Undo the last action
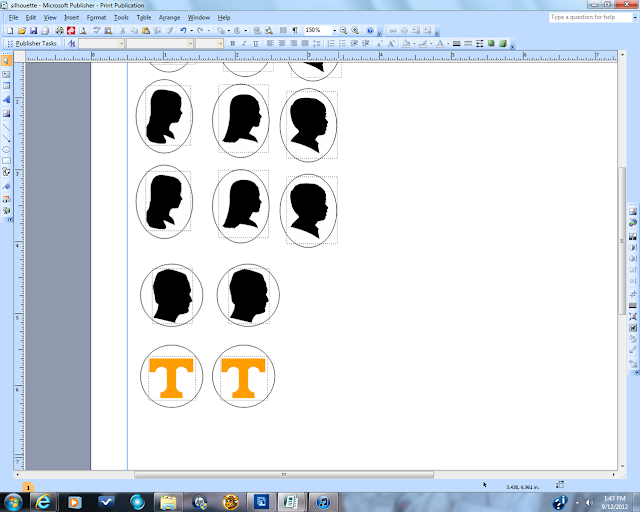The width and height of the screenshot is (640, 512). click(183, 31)
